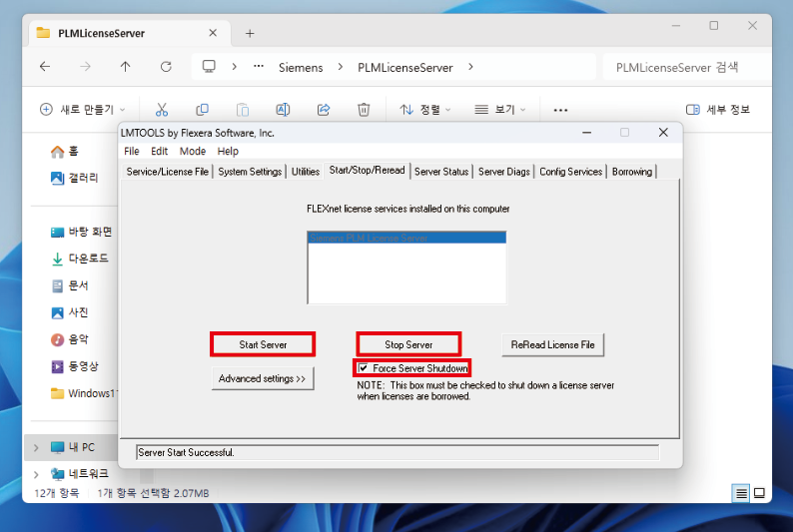Switch to the Borrowing tab
The height and width of the screenshot is (532, 793).
pyautogui.click(x=632, y=172)
